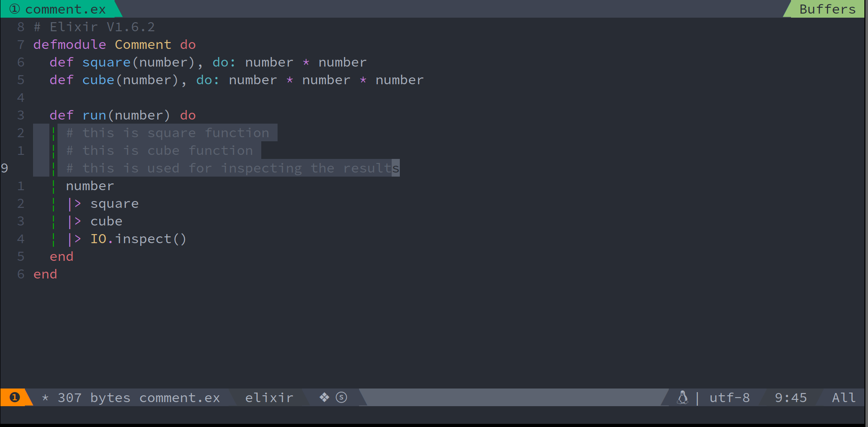Select the comment.ex buffer tab
Image resolution: width=868 pixels, height=427 pixels.
tap(65, 9)
